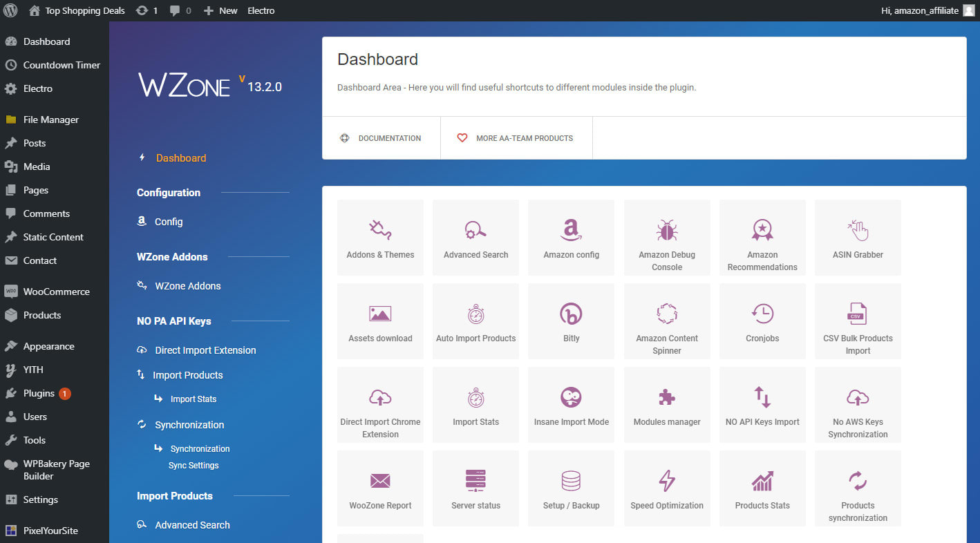Open the Products synchronization tile

point(858,488)
